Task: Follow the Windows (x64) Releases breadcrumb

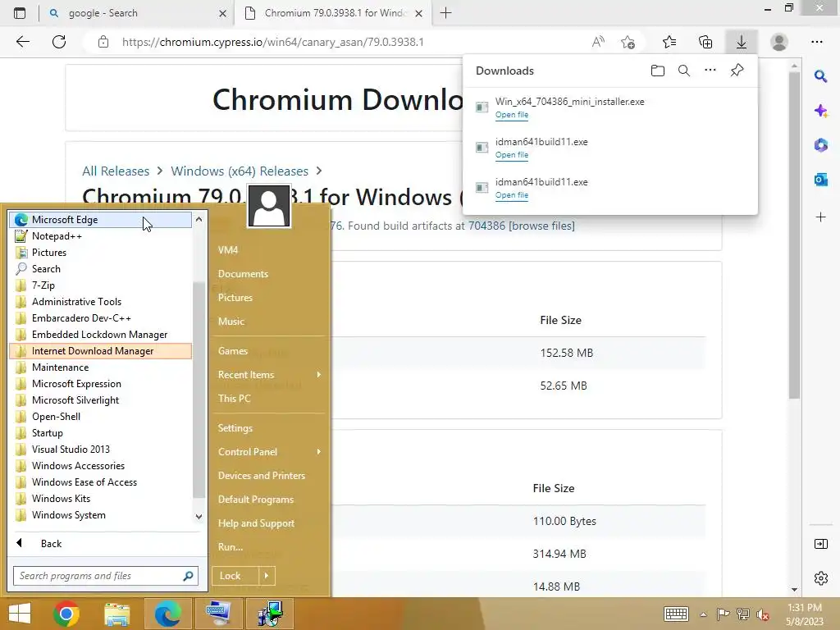Action: pyautogui.click(x=240, y=171)
